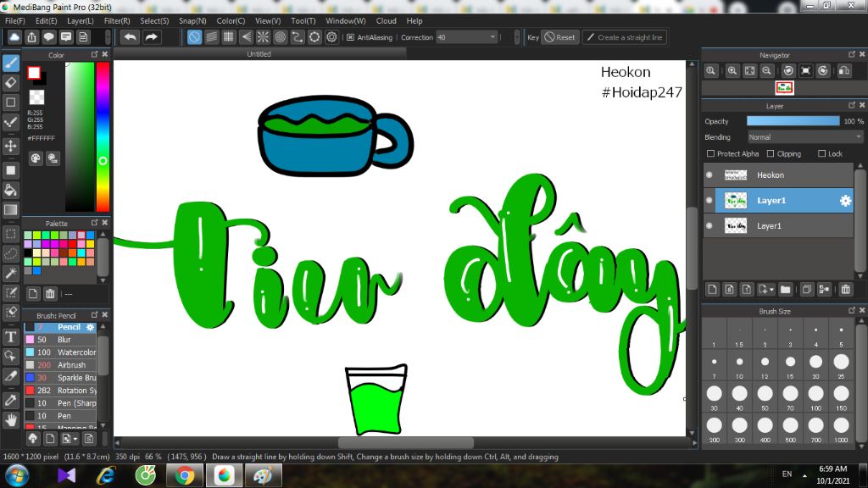Image resolution: width=868 pixels, height=488 pixels.
Task: Expand add-brush dropdown in Brush panel
Action: click(x=75, y=439)
